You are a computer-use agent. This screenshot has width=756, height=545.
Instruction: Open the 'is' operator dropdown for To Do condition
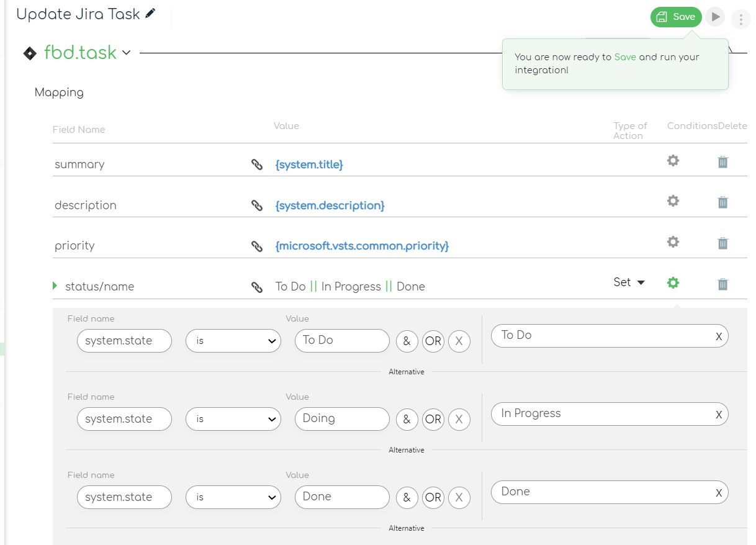(233, 341)
